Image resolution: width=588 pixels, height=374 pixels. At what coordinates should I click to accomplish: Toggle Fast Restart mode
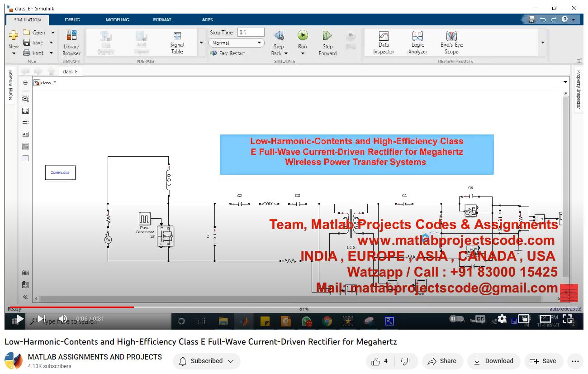(228, 53)
